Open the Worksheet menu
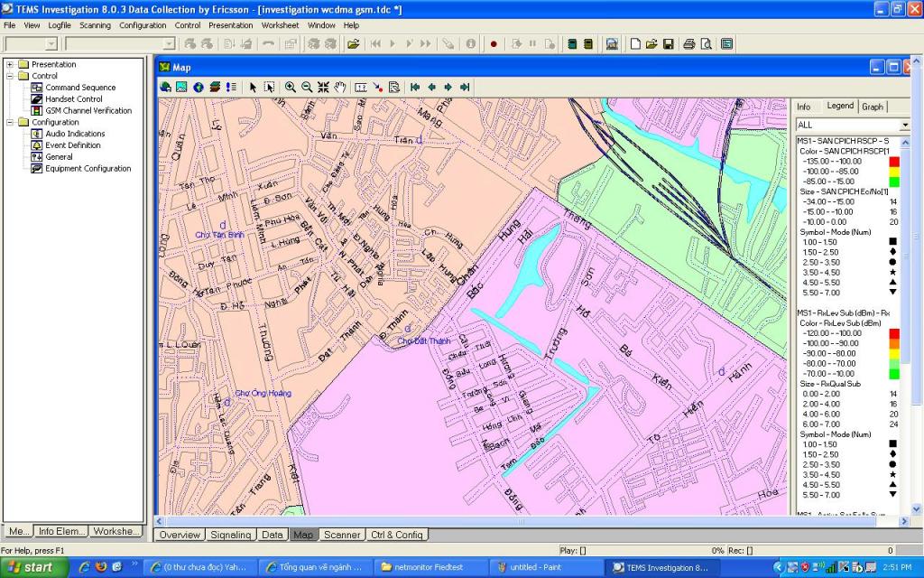This screenshot has width=924, height=578. click(280, 25)
